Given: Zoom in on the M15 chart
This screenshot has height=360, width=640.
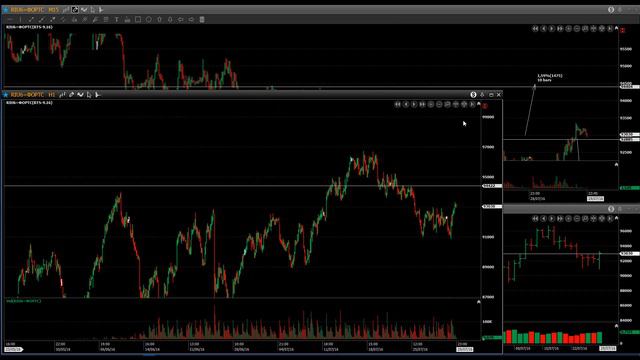Looking at the screenshot, I should click(569, 29).
